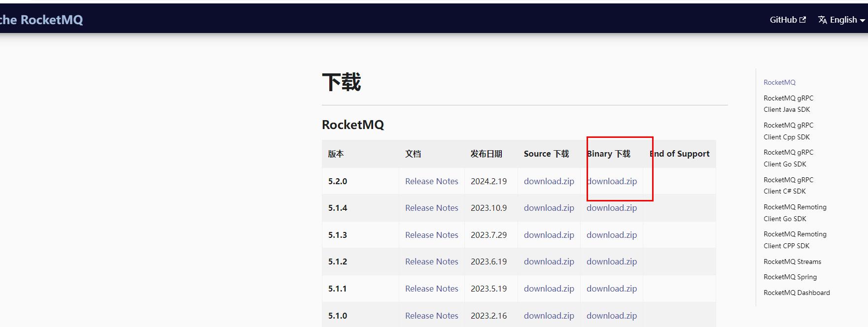
Task: Click the Apache RocketMQ site title
Action: tap(41, 20)
